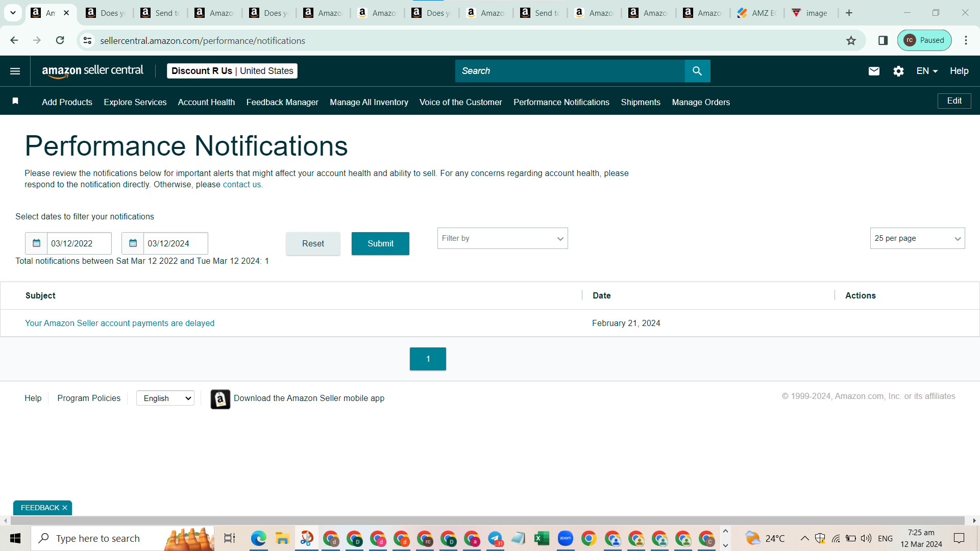Expand the EN language menu

click(x=927, y=71)
